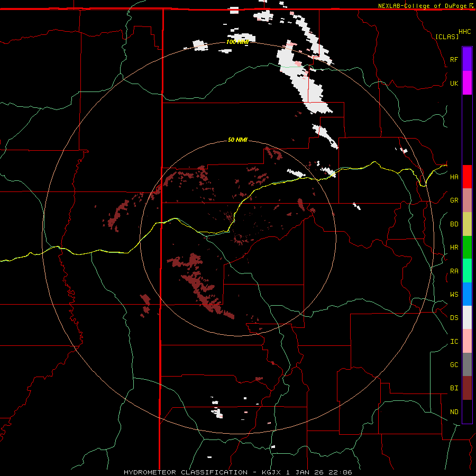
Task: Click the HR green legend swatch
Action: (467, 247)
